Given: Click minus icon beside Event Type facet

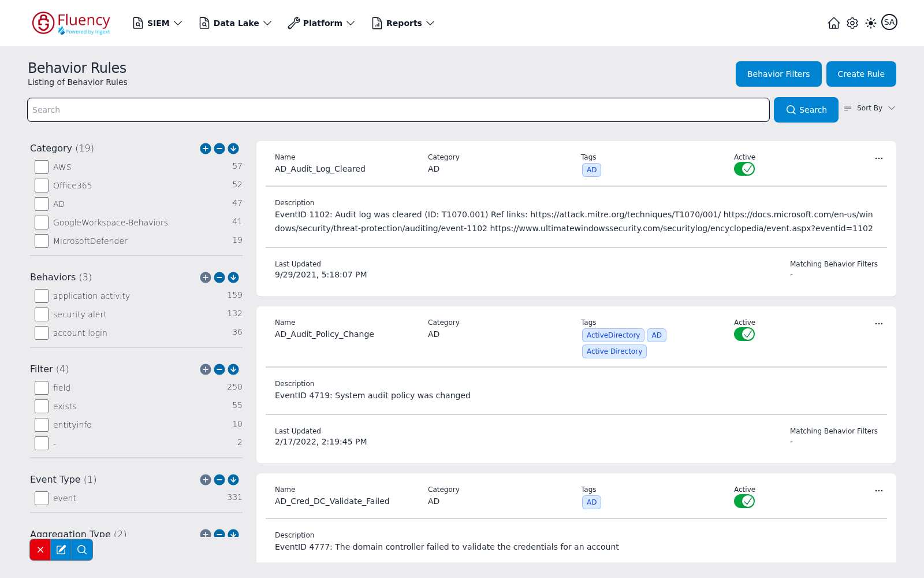Looking at the screenshot, I should point(219,480).
